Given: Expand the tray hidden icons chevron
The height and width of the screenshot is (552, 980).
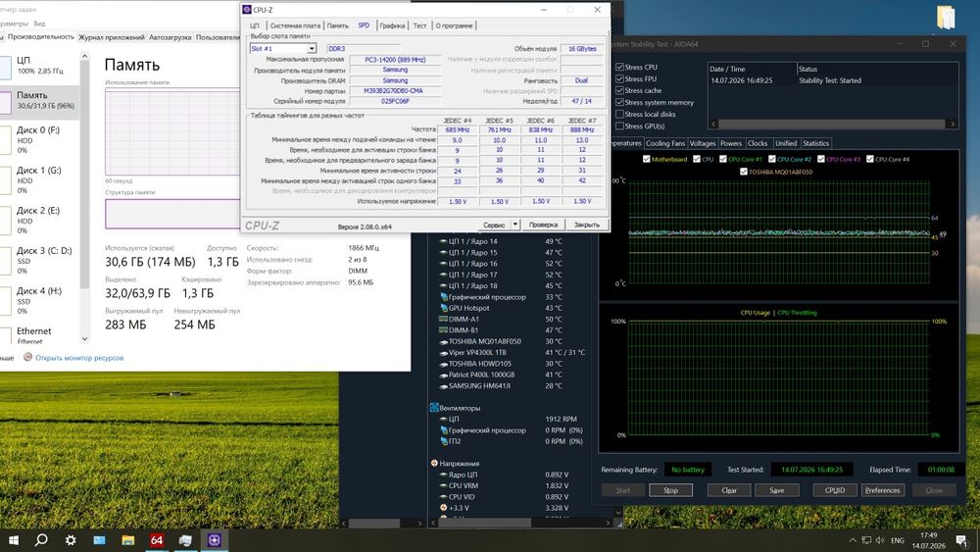Looking at the screenshot, I should [852, 540].
